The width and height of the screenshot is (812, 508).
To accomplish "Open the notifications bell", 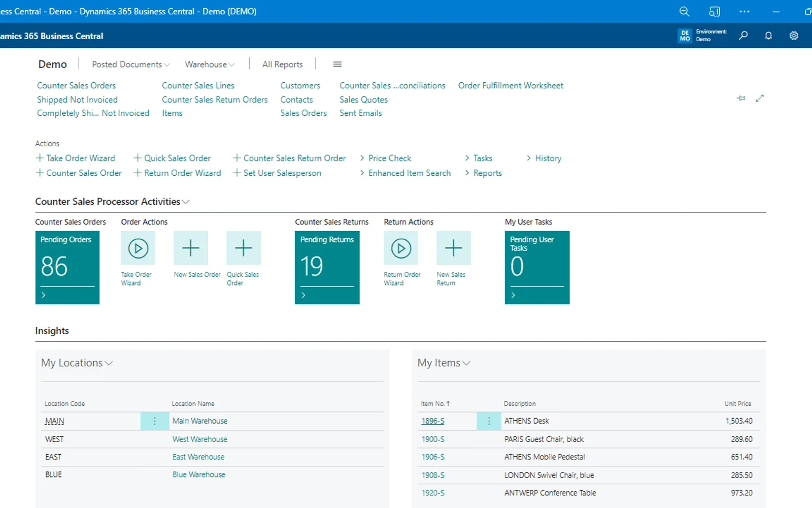I will click(x=768, y=36).
